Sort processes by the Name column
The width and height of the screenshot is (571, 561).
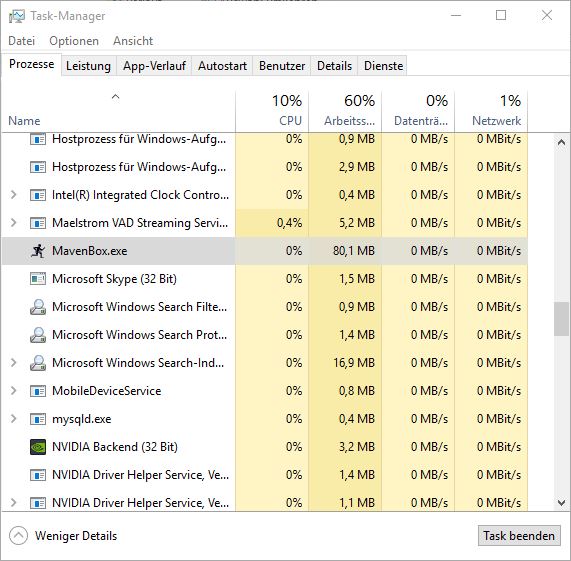[118, 111]
